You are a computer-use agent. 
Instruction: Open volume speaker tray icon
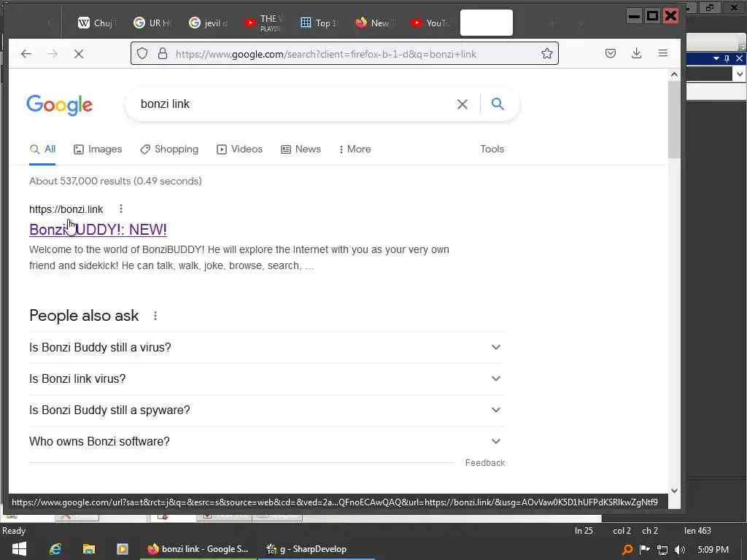[680, 550]
